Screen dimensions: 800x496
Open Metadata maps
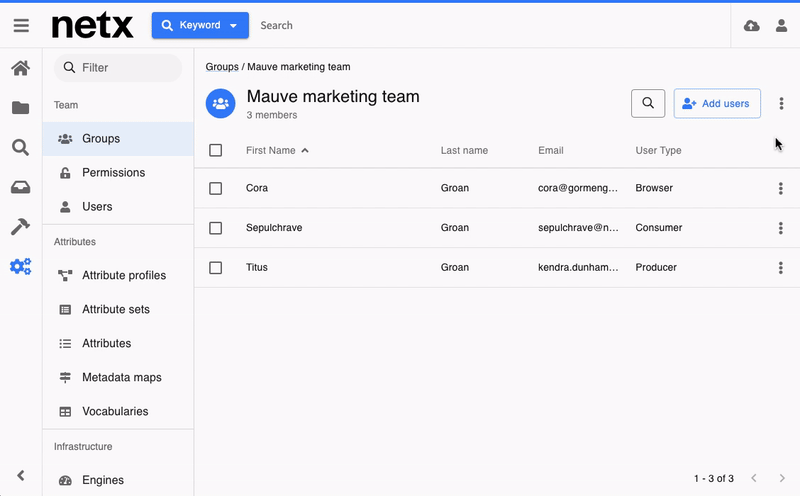pyautogui.click(x=118, y=378)
